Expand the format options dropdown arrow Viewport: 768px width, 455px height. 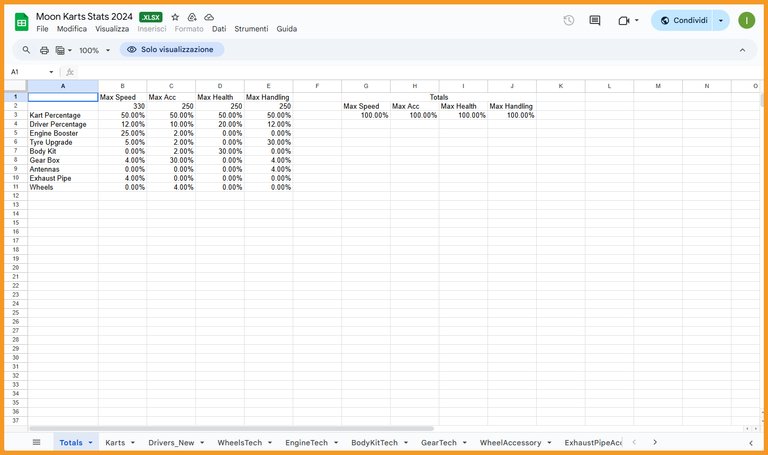point(70,50)
